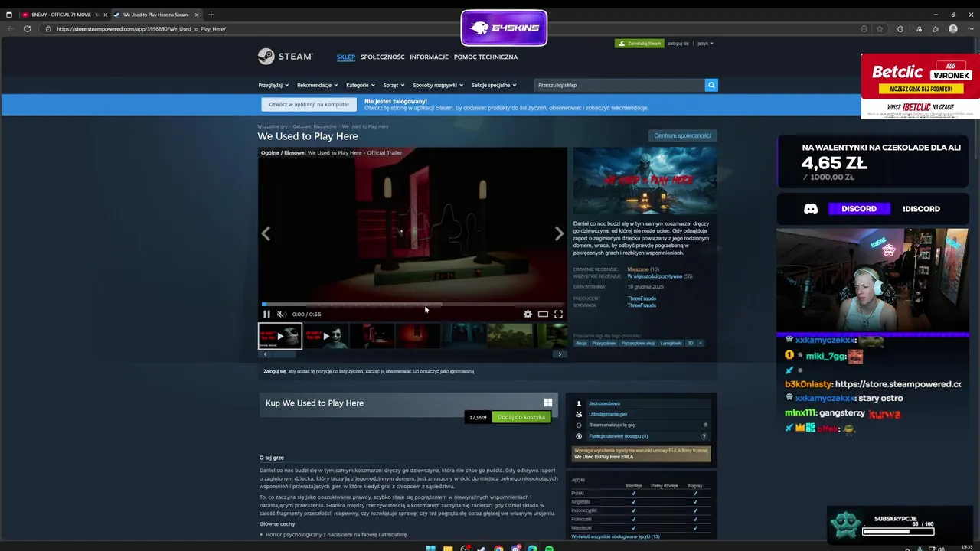Click the Akcja tag
The height and width of the screenshot is (551, 980).
pyautogui.click(x=581, y=343)
